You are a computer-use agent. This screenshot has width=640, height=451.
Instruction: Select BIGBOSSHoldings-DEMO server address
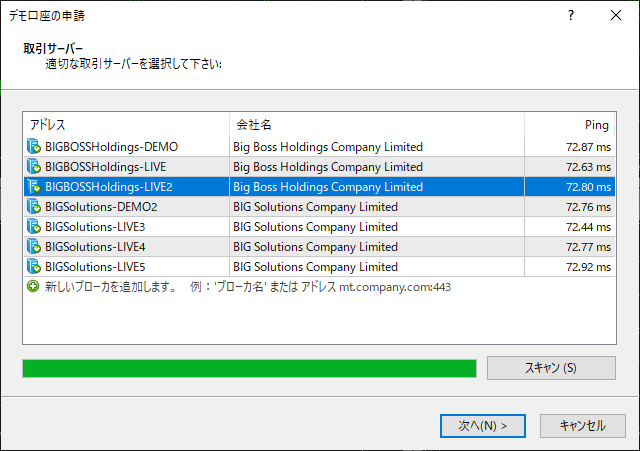[x=111, y=147]
